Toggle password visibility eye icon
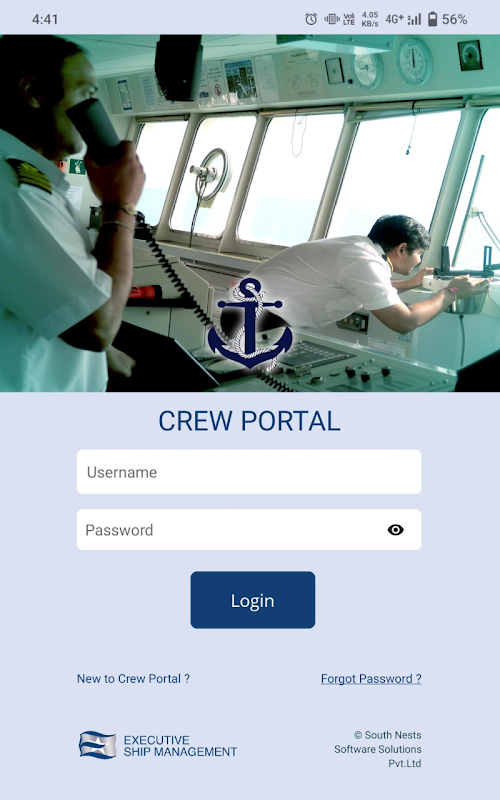Screen dimensions: 500x800 pos(395,530)
